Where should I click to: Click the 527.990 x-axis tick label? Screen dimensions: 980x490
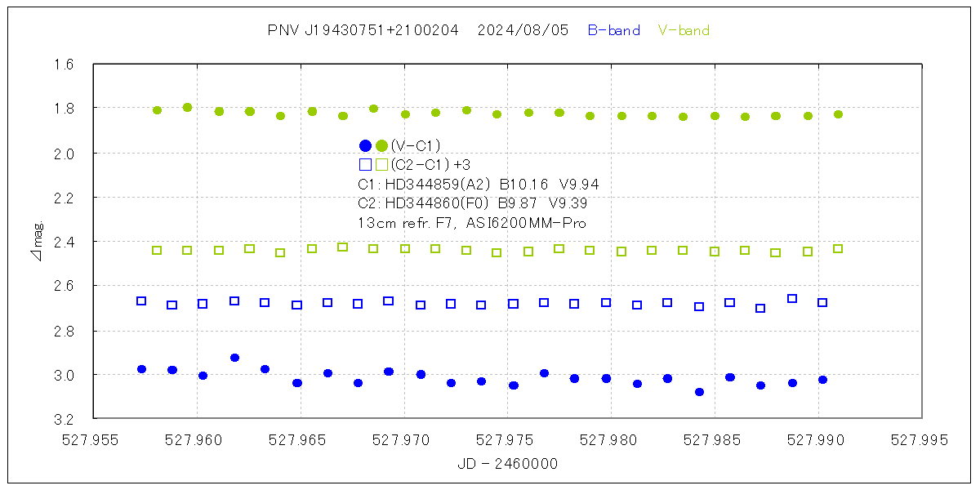(x=818, y=439)
